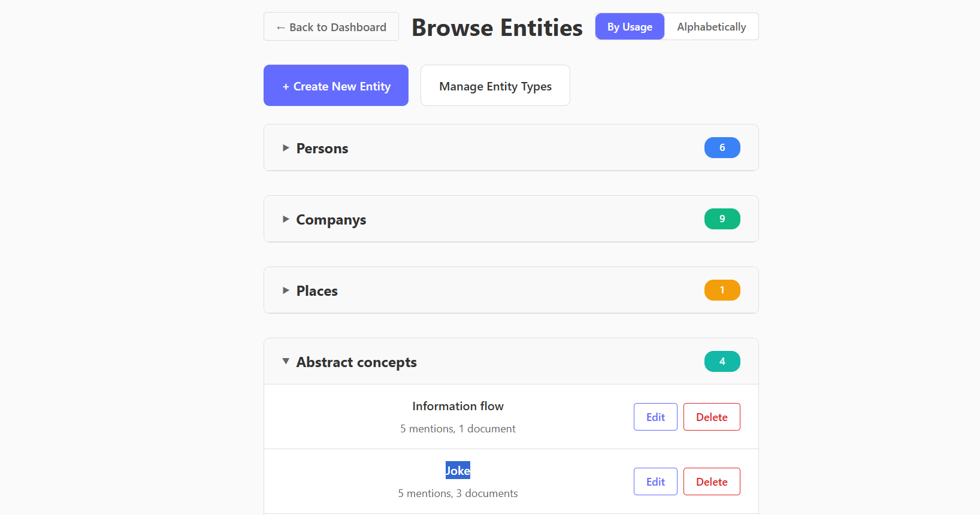980x515 pixels.
Task: Expand the Places disclosure triangle
Action: pyautogui.click(x=286, y=290)
